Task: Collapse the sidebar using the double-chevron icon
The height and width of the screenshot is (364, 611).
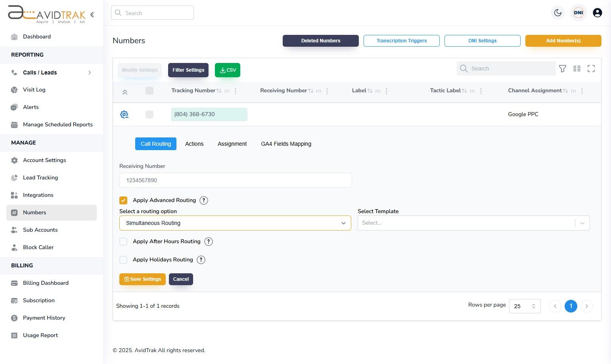Action: tap(92, 14)
